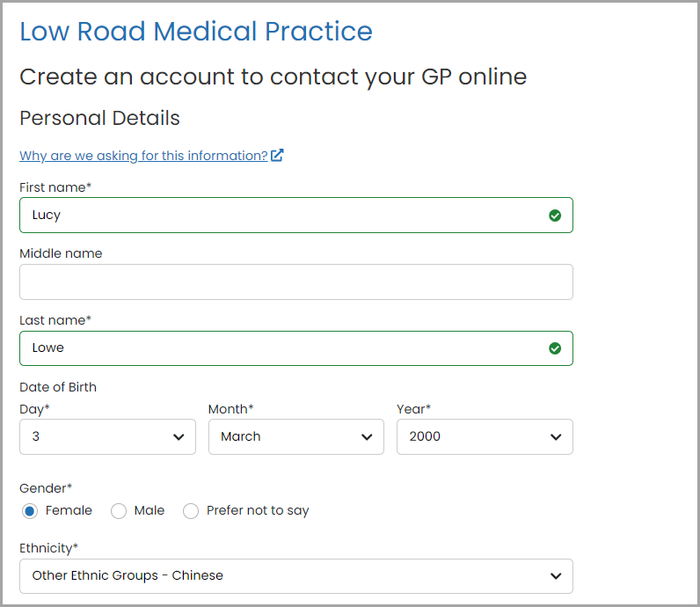This screenshot has width=700, height=607.
Task: Open the Year dropdown showing 2000
Action: [x=485, y=437]
